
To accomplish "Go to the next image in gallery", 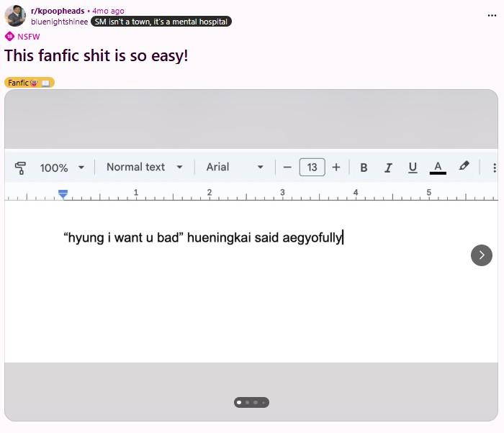I will tap(481, 255).
